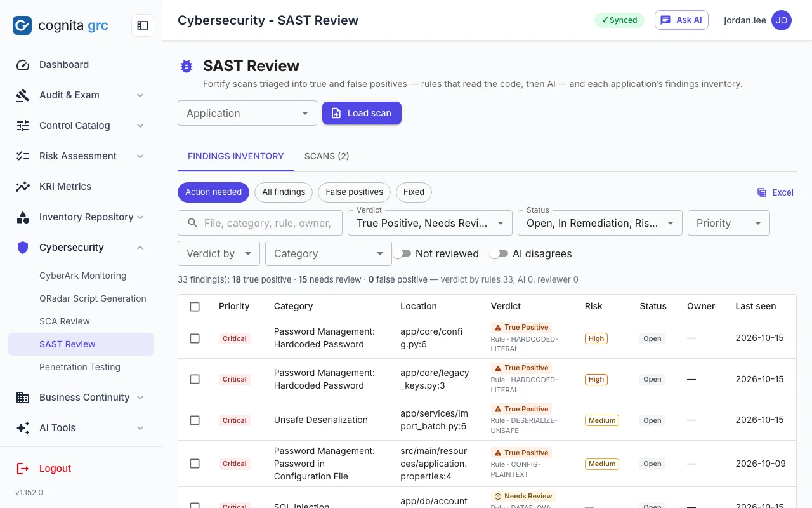
Task: Click the AI Tools sparkle icon
Action: 23,428
